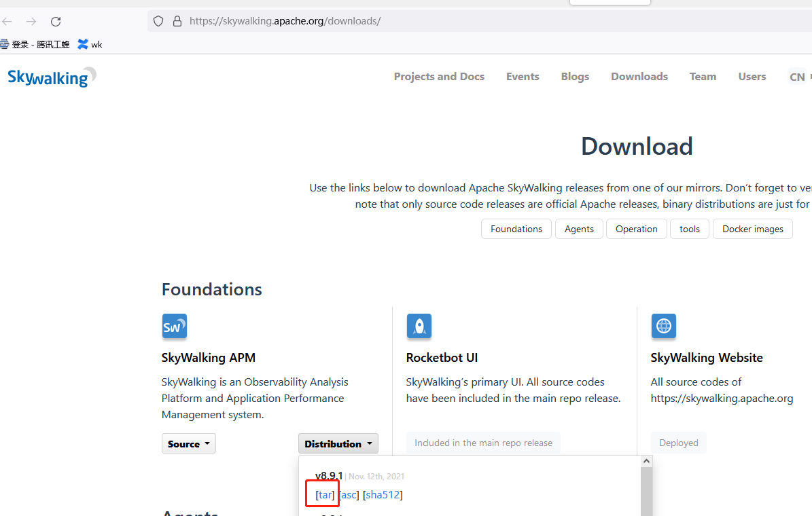Collapse the Distribution dropdown

tap(338, 443)
